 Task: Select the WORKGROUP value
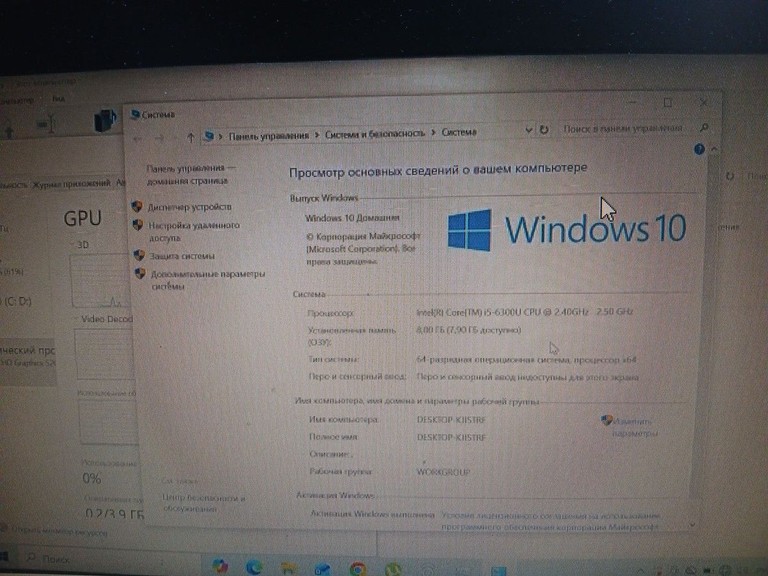pyautogui.click(x=443, y=472)
